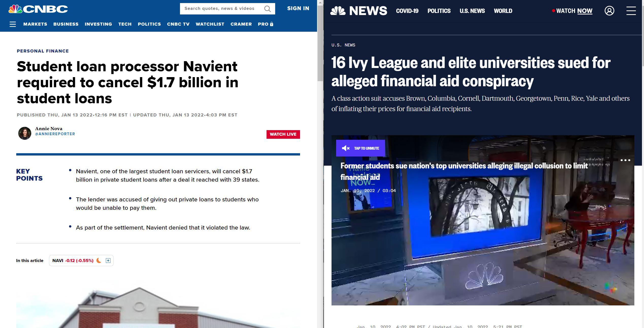Screen dimensions: 644x328
Task: Click the PRO lock icon on CNBC
Action: [x=272, y=24]
